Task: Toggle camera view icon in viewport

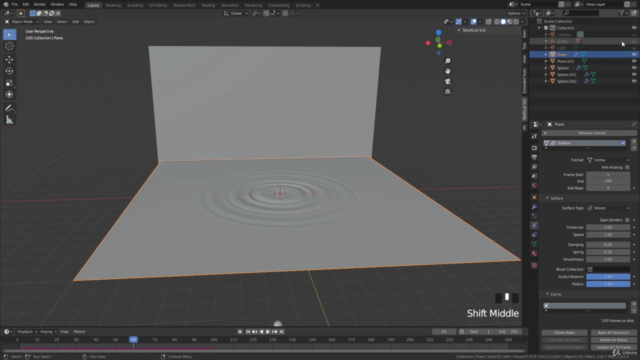Action: pyautogui.click(x=448, y=81)
